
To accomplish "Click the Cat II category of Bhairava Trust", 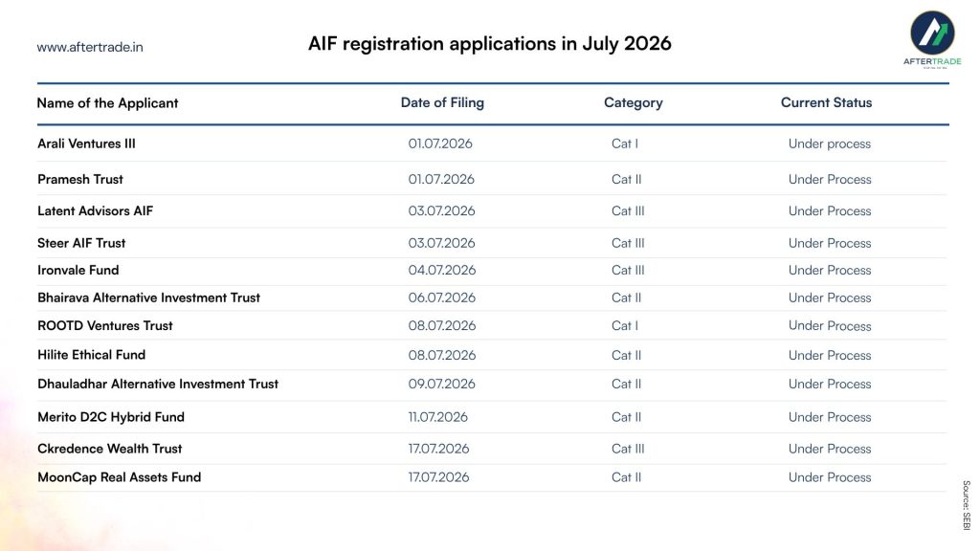I will (x=627, y=298).
